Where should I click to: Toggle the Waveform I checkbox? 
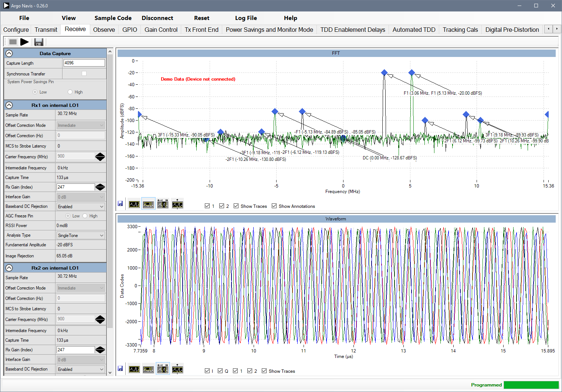(x=207, y=371)
